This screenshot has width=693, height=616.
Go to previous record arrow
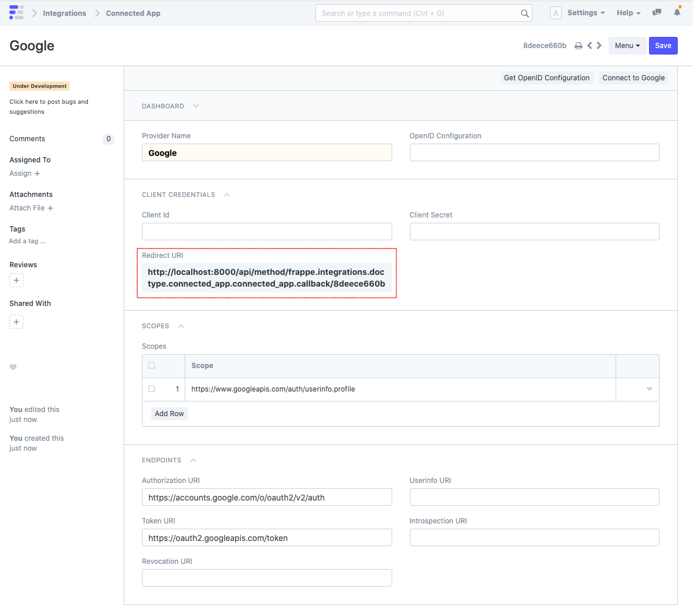pos(590,46)
